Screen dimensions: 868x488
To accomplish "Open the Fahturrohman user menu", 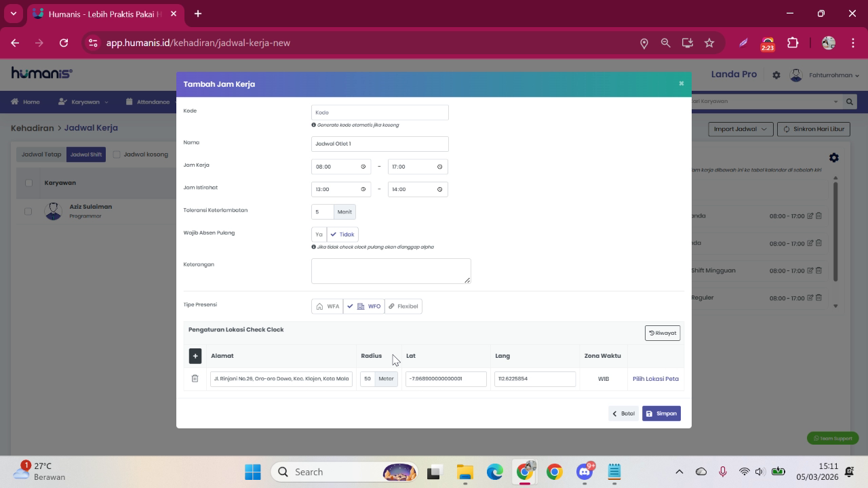I will (x=825, y=75).
